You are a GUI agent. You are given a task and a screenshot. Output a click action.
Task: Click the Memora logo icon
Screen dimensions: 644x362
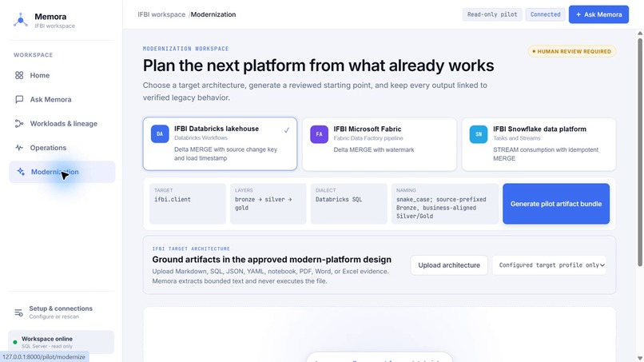point(20,20)
